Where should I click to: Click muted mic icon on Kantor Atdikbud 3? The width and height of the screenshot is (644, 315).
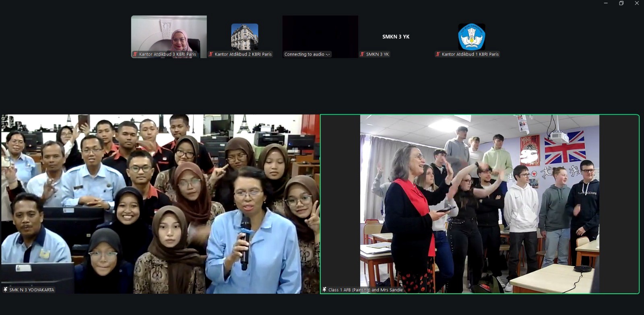(135, 54)
